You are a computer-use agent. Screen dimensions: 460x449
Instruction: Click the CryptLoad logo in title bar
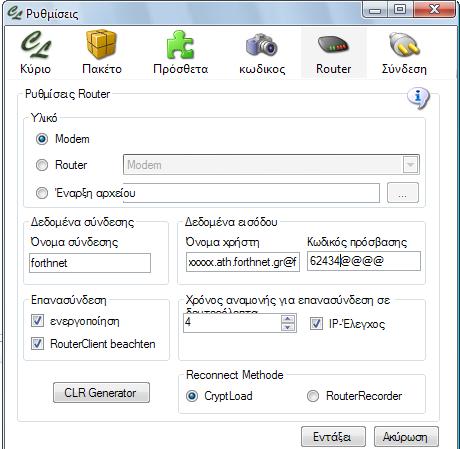15,13
